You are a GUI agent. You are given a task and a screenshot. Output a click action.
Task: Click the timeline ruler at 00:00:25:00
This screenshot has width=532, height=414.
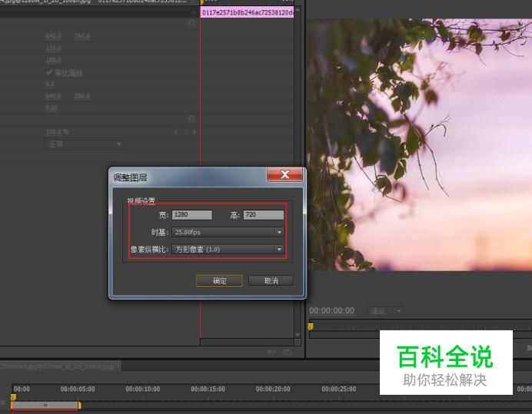[338, 389]
